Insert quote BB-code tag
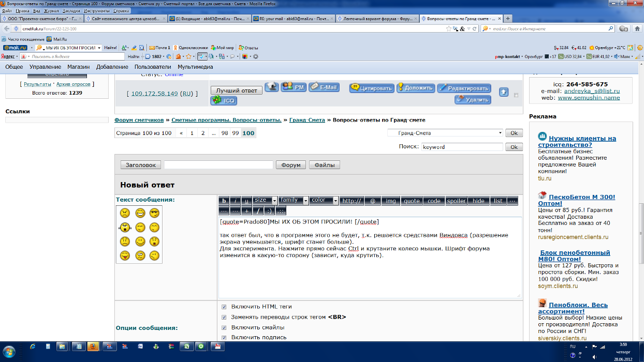Viewport: 644px width, 362px height. [412, 201]
